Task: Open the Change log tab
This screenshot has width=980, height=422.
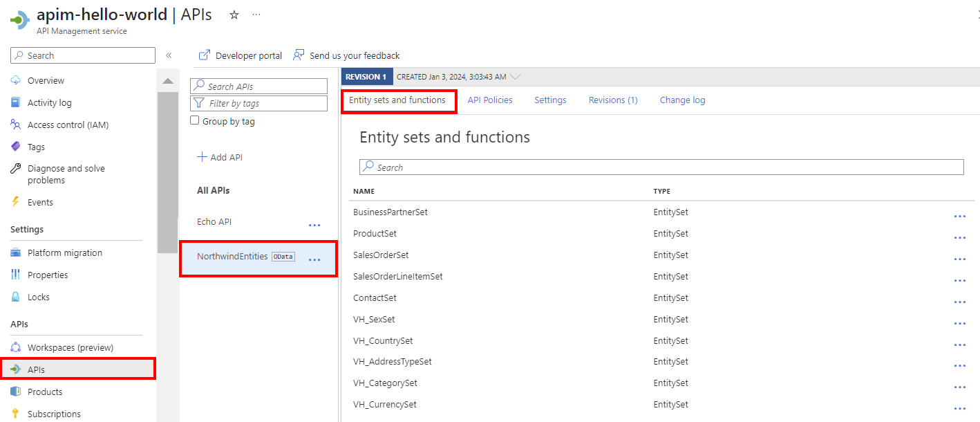Action: coord(682,100)
